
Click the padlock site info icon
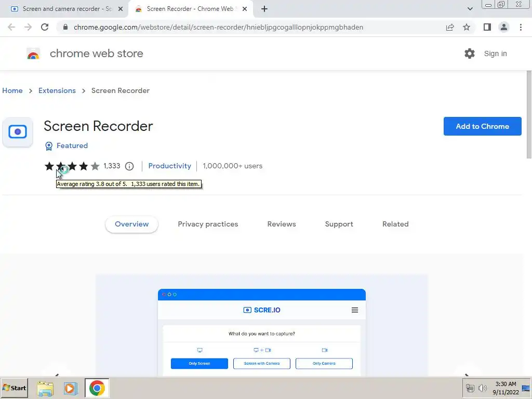point(65,27)
